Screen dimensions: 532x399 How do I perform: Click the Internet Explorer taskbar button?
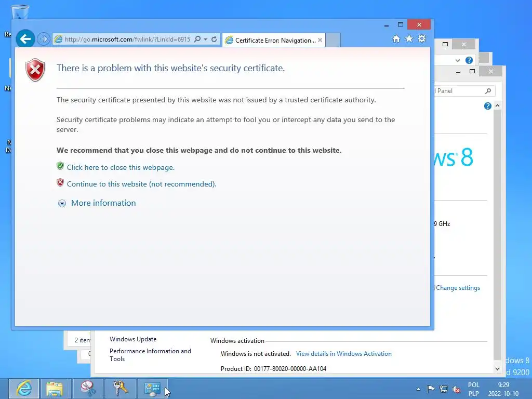24,389
